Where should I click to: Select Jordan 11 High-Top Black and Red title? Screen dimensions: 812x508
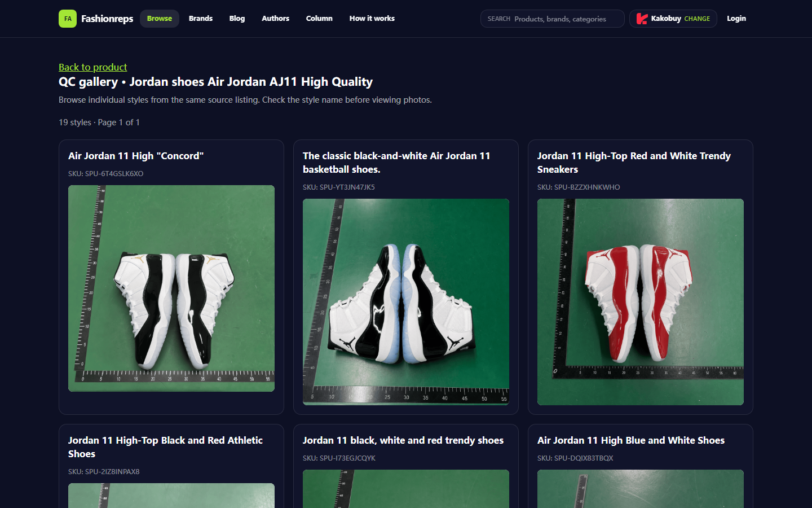pyautogui.click(x=165, y=447)
